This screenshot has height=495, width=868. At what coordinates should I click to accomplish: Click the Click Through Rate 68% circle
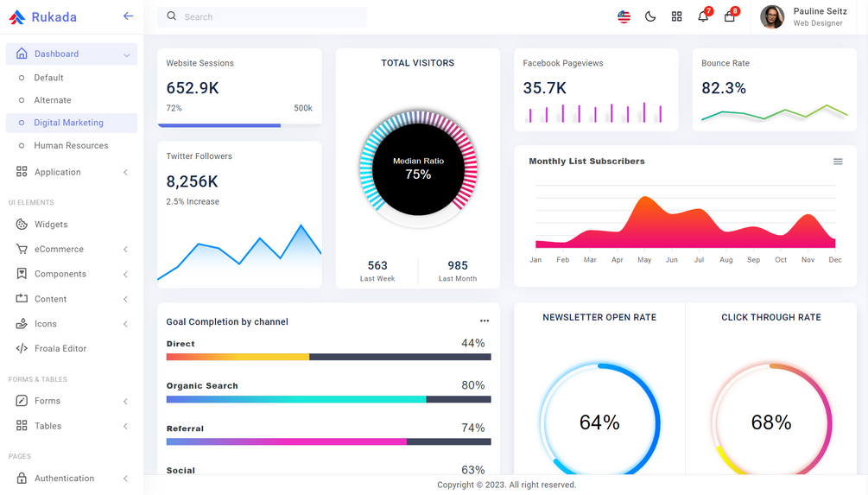coord(771,422)
